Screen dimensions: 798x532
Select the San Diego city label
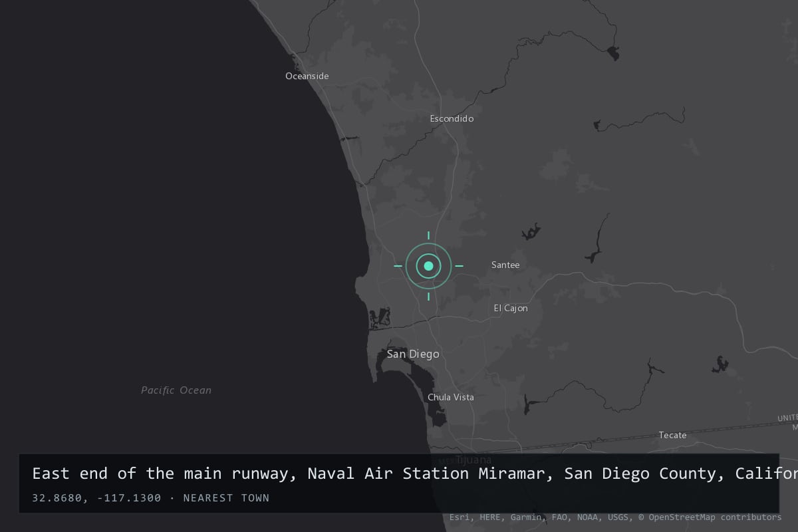tap(413, 354)
